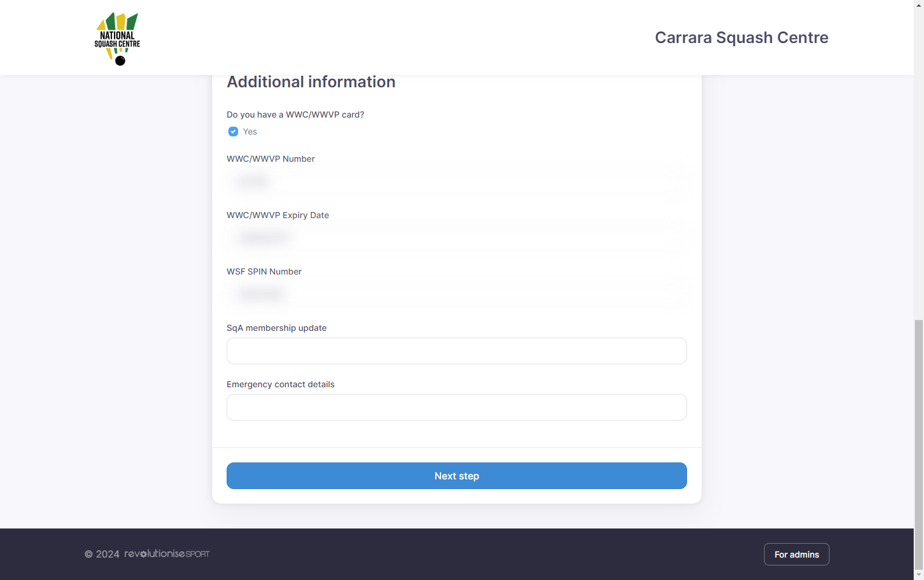Click the © 2024 footer text

tap(102, 555)
